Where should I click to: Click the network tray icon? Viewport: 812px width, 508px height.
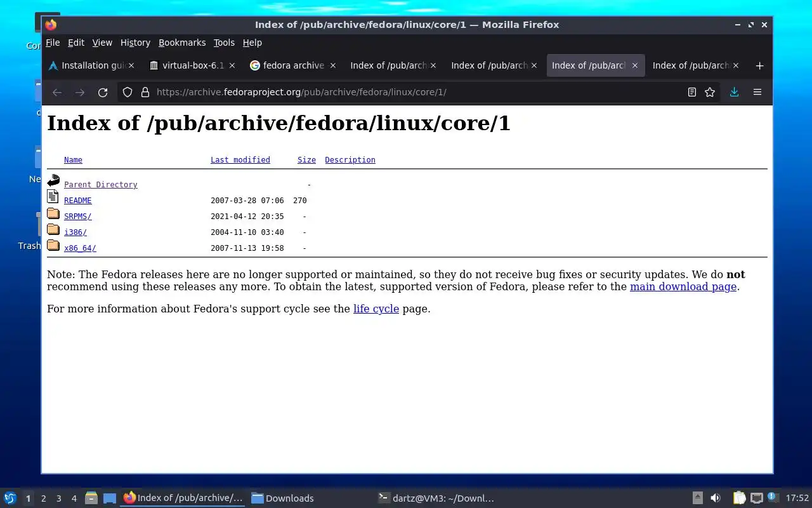(x=756, y=498)
